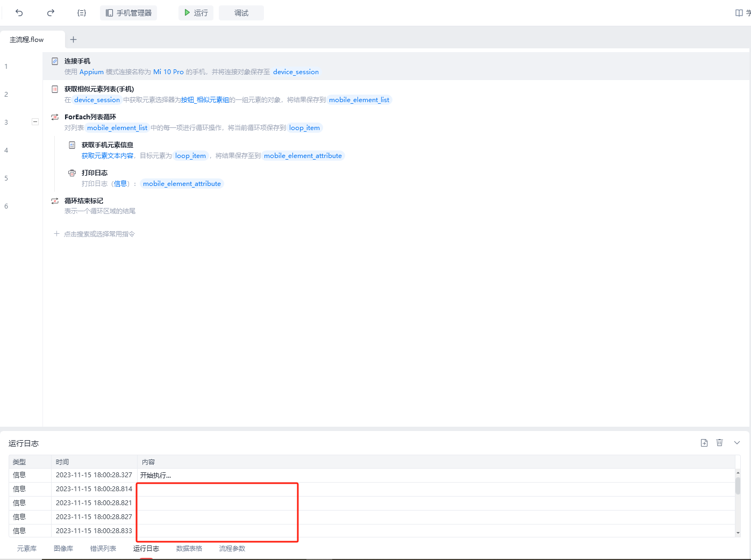
Task: Click loop_item in the ForEach step
Action: pos(304,128)
